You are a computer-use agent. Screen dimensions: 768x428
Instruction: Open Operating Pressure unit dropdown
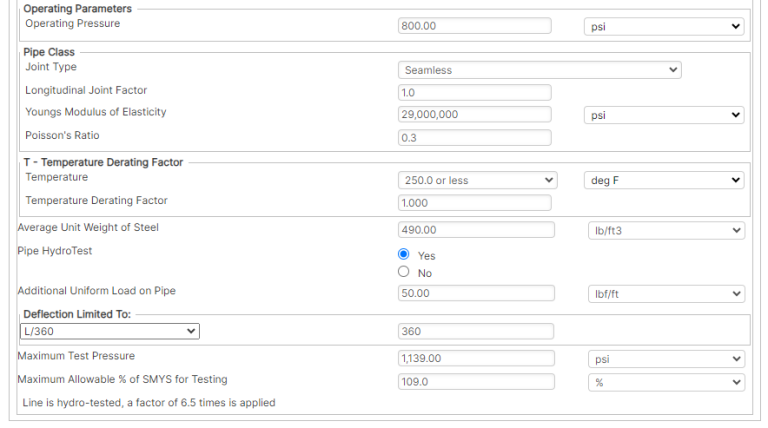[x=663, y=27]
